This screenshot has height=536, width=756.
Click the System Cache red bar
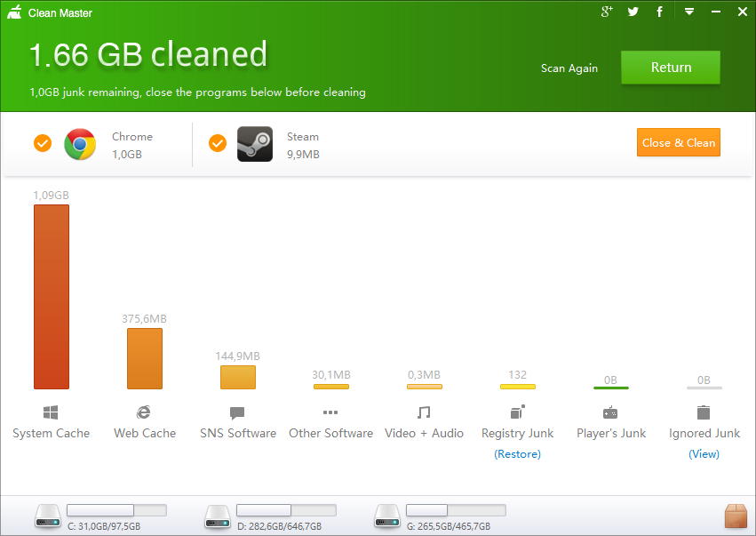(x=52, y=297)
